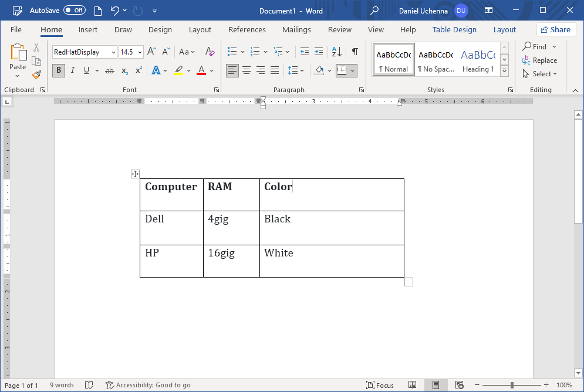The image size is (584, 392).
Task: Click the Format Painter brush icon
Action: pyautogui.click(x=36, y=75)
